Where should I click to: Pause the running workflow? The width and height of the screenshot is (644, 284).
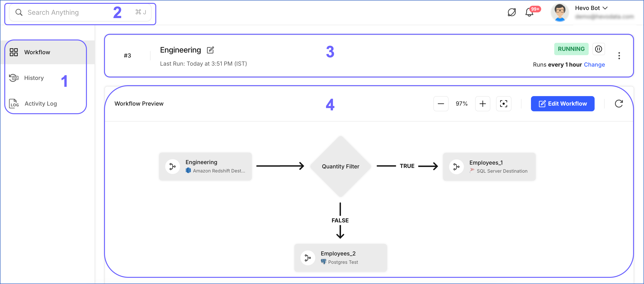pos(599,49)
